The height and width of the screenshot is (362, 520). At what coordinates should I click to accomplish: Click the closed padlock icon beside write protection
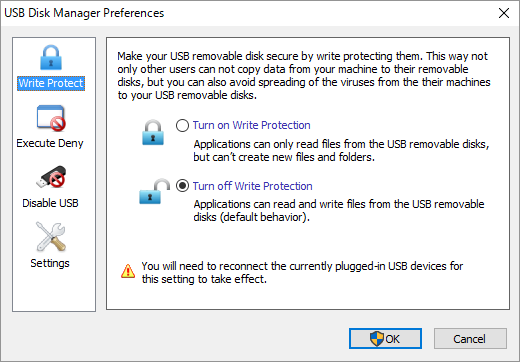tap(153, 133)
